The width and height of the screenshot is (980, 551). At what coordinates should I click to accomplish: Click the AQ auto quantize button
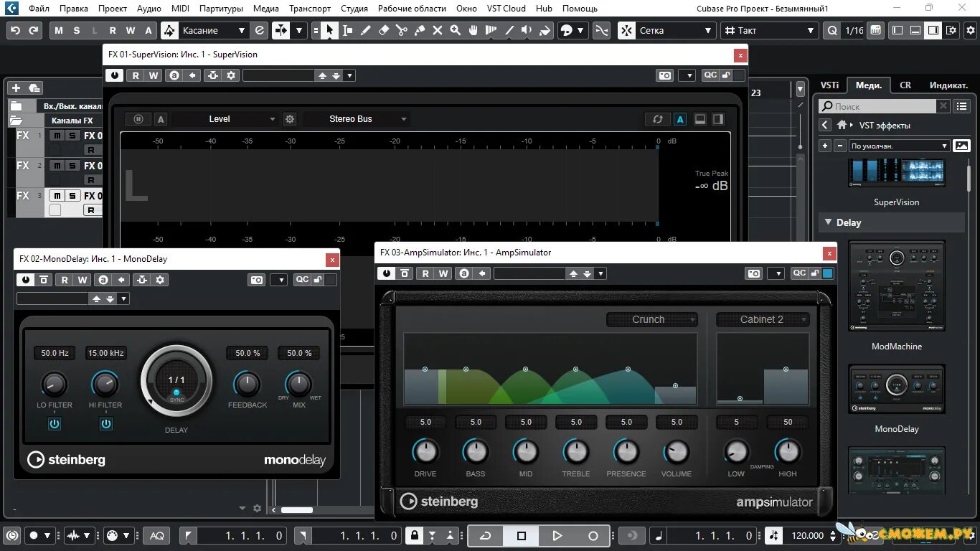[x=157, y=535]
